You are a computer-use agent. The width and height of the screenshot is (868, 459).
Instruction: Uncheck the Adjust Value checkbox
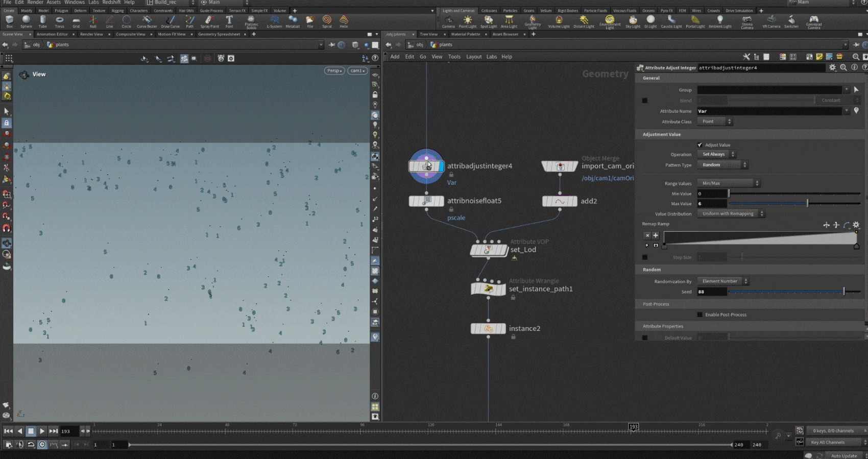click(700, 145)
